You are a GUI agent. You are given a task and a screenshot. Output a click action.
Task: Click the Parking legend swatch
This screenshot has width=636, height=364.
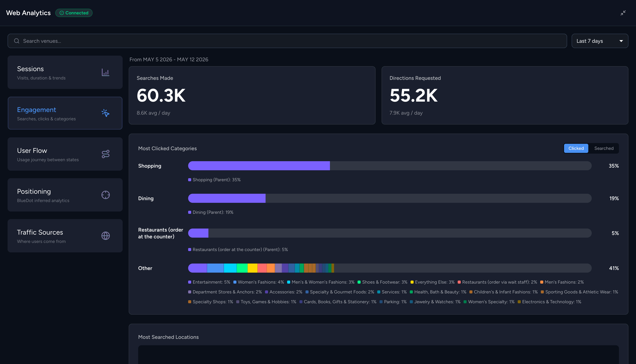(381, 302)
